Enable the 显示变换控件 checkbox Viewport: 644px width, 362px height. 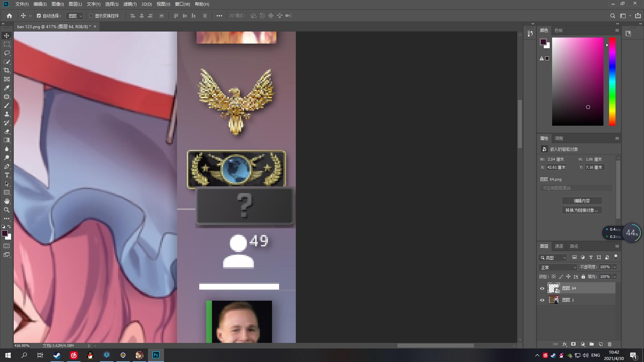coord(91,16)
